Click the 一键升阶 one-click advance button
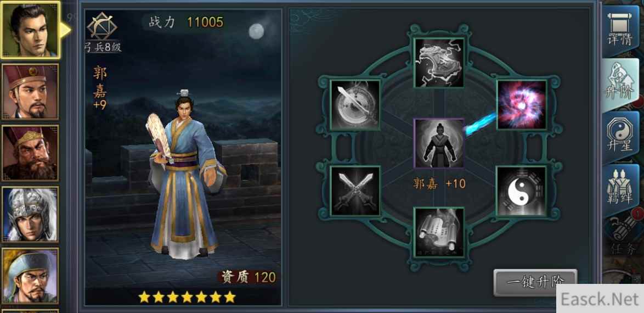Image resolution: width=644 pixels, height=313 pixels. pyautogui.click(x=535, y=282)
